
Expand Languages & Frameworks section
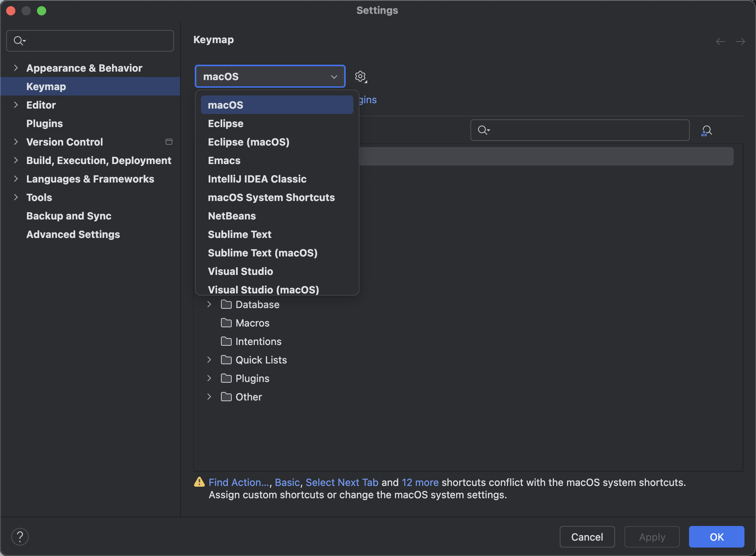point(16,179)
